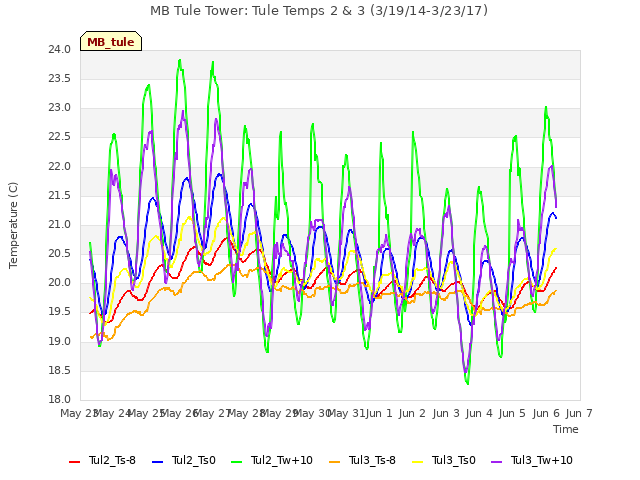
Task: Click the 20.5 y-axis tick label
Action: coord(60,254)
